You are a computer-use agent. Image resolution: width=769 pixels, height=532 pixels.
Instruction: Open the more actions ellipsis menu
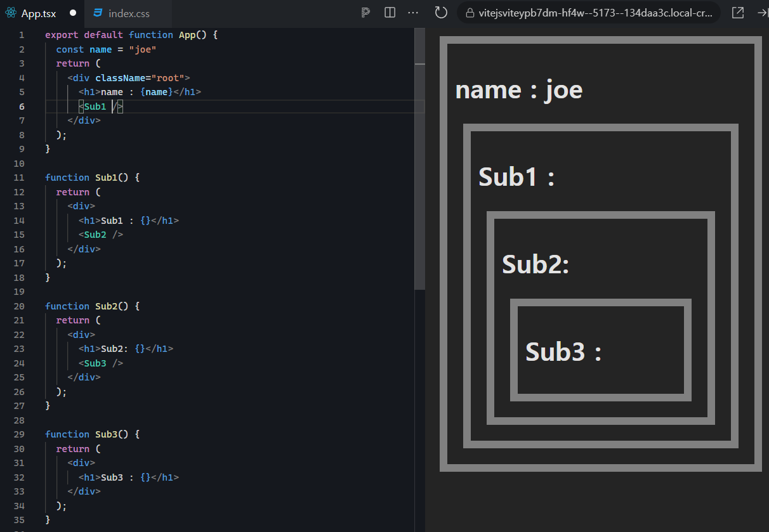coord(413,13)
